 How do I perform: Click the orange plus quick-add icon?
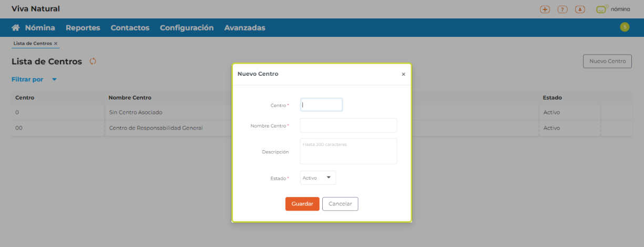545,9
